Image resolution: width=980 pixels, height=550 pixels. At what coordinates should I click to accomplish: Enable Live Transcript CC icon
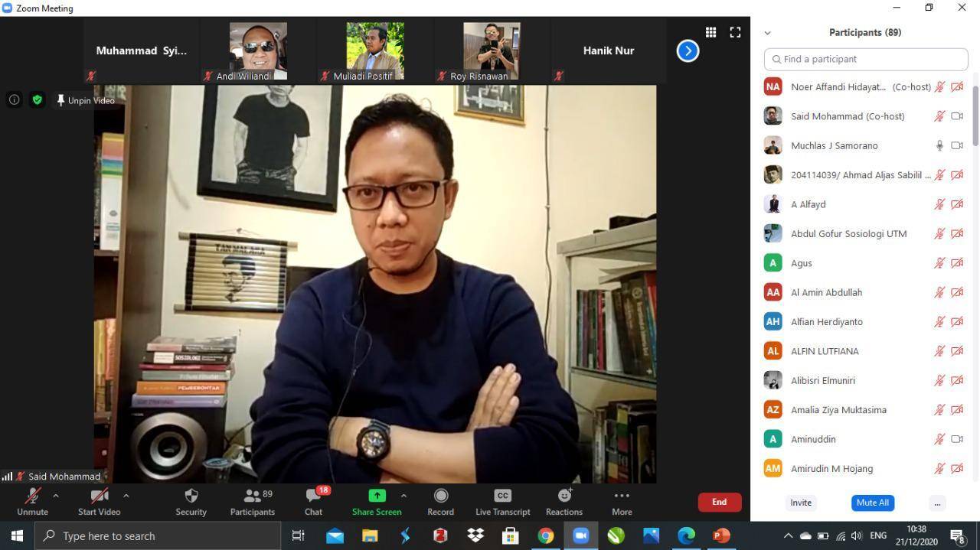tap(502, 496)
